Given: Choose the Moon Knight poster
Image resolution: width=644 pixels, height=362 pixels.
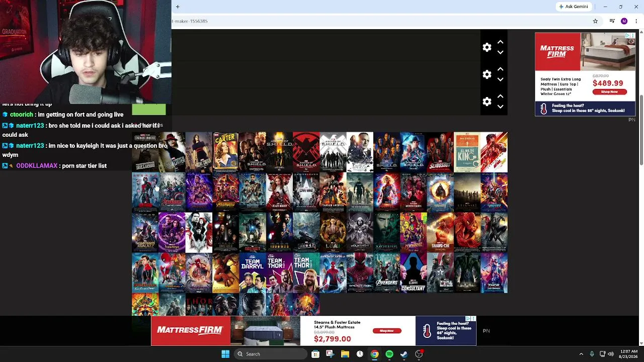Looking at the screenshot, I should (360, 232).
